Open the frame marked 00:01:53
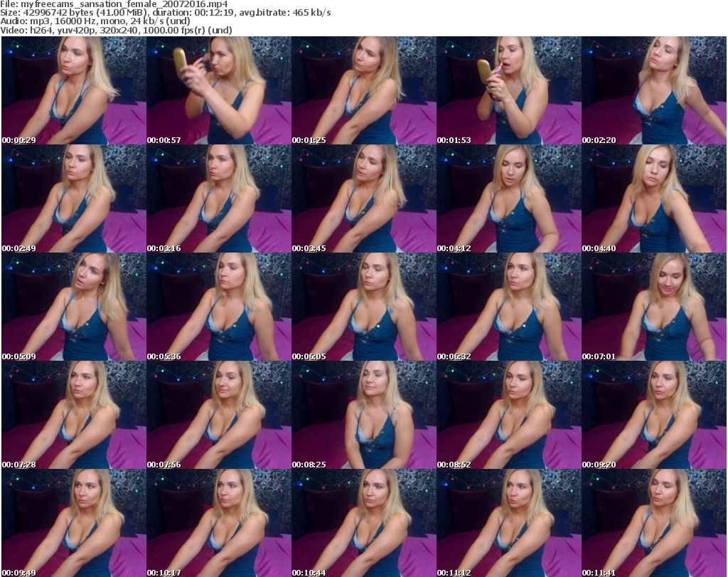Screen dimensions: 728x577 coord(509,90)
